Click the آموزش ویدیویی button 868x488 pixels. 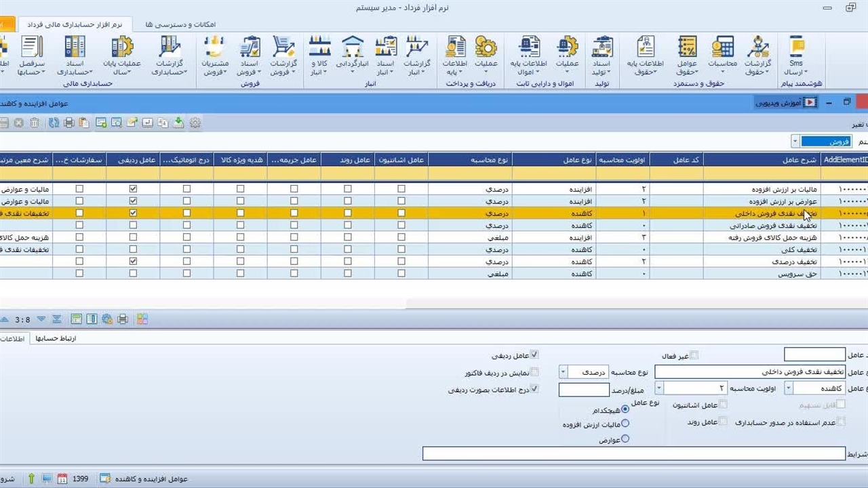[786, 102]
